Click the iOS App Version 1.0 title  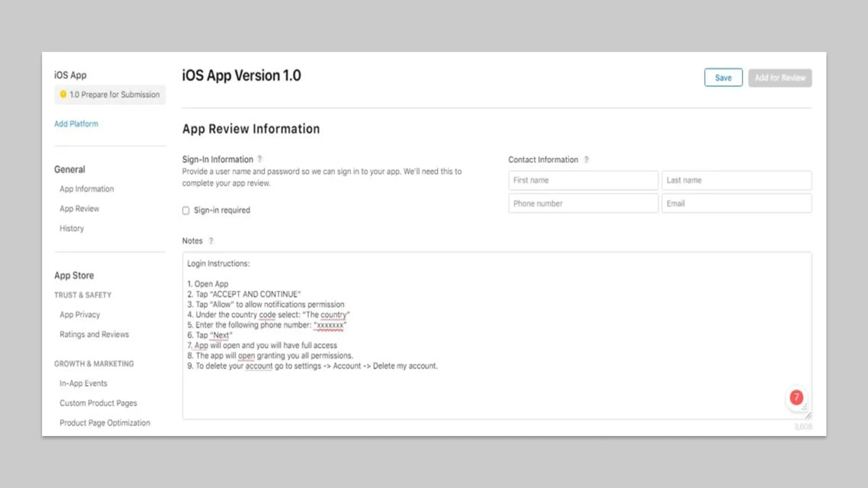[x=241, y=75]
